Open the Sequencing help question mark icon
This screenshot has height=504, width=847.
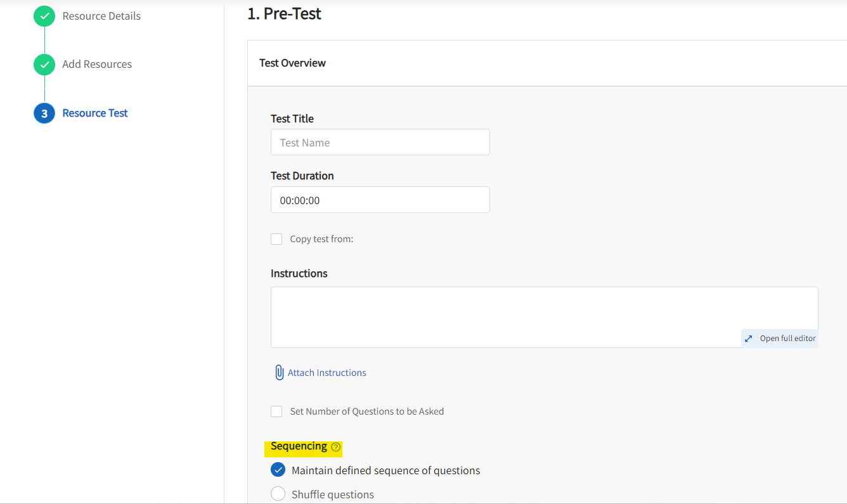point(335,447)
